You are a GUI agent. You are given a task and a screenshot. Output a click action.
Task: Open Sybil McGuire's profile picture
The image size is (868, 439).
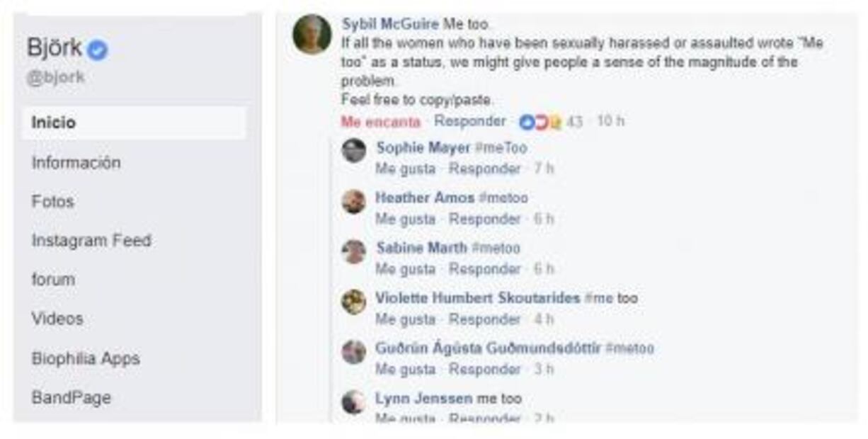pos(312,35)
